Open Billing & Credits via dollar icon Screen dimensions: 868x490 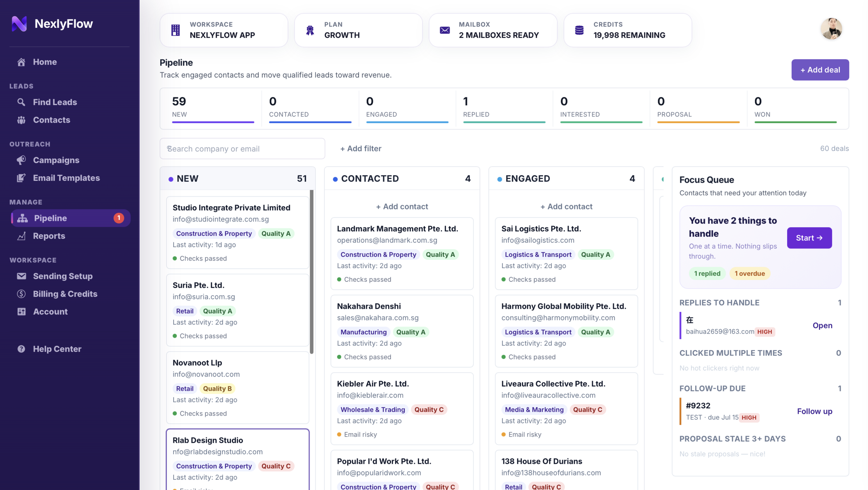(x=21, y=294)
